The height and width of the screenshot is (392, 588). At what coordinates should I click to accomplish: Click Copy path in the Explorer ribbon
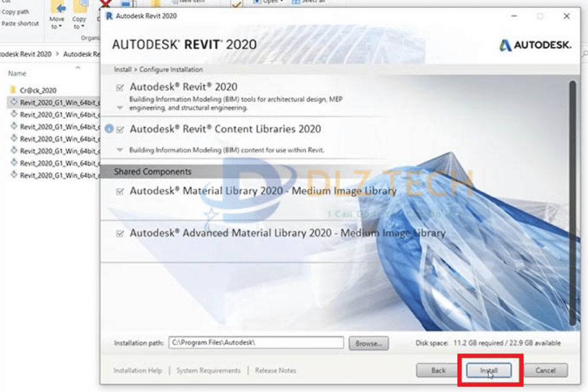click(16, 12)
